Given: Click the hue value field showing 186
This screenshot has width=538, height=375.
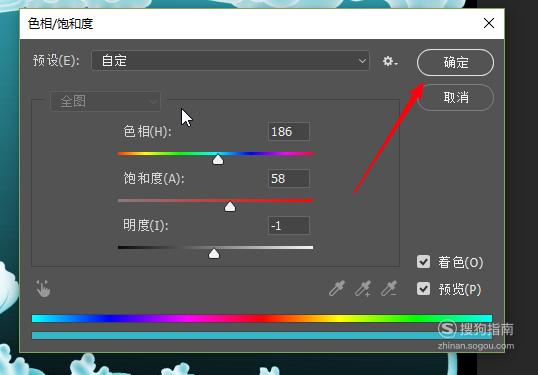Looking at the screenshot, I should pyautogui.click(x=289, y=131).
